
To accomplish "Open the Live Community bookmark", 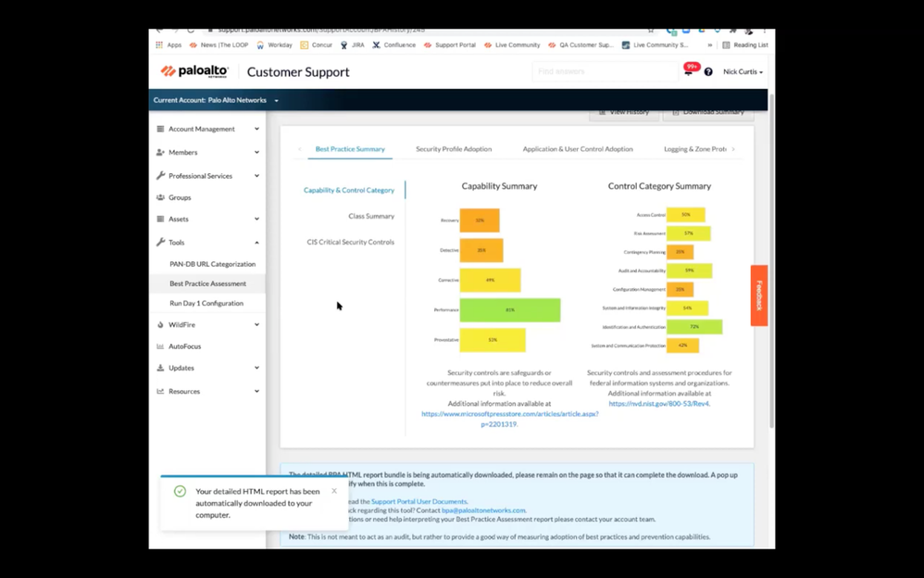I will (x=512, y=44).
